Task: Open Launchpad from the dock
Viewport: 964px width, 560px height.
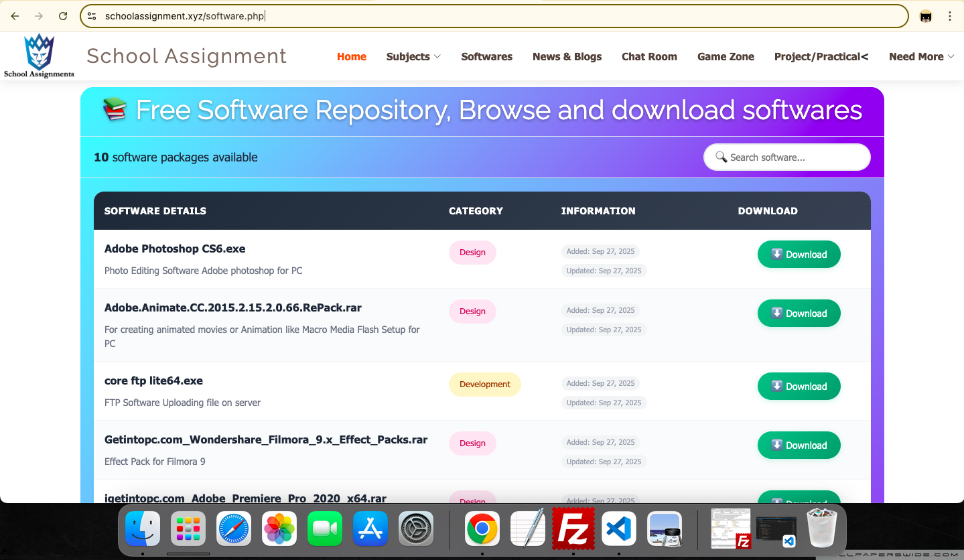Action: (x=188, y=529)
